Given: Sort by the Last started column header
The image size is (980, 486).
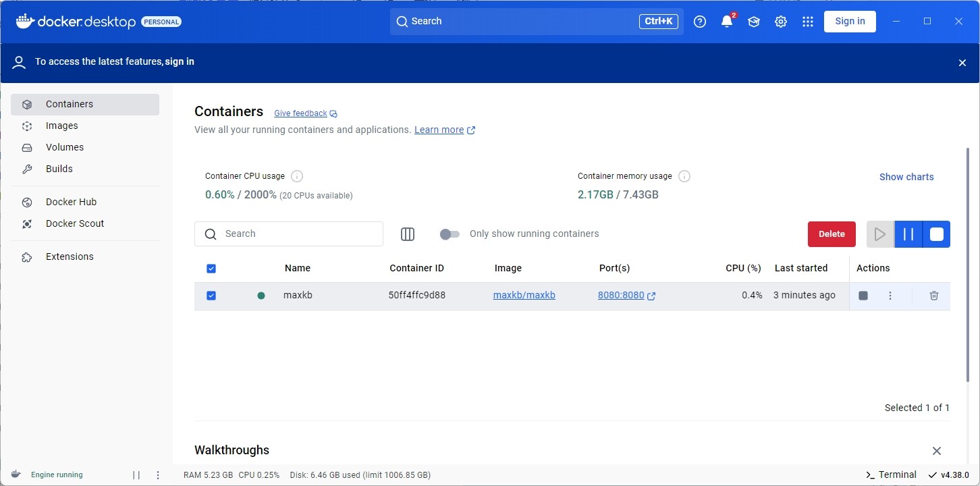Looking at the screenshot, I should pos(801,268).
